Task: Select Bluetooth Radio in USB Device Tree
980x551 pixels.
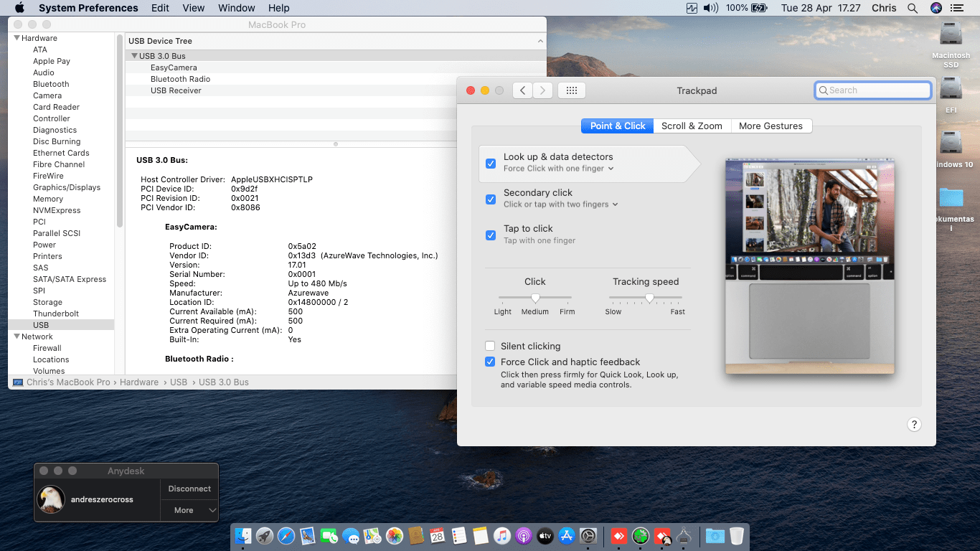Action: click(180, 79)
